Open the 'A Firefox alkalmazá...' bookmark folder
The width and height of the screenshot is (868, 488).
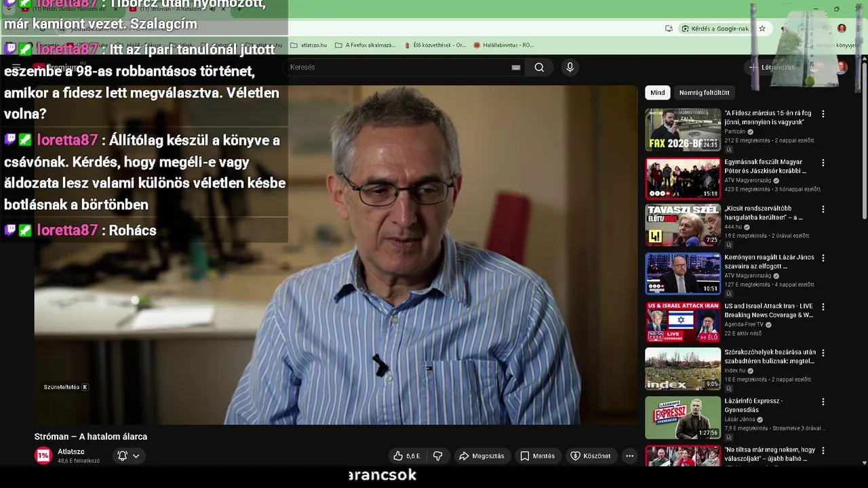pyautogui.click(x=365, y=45)
